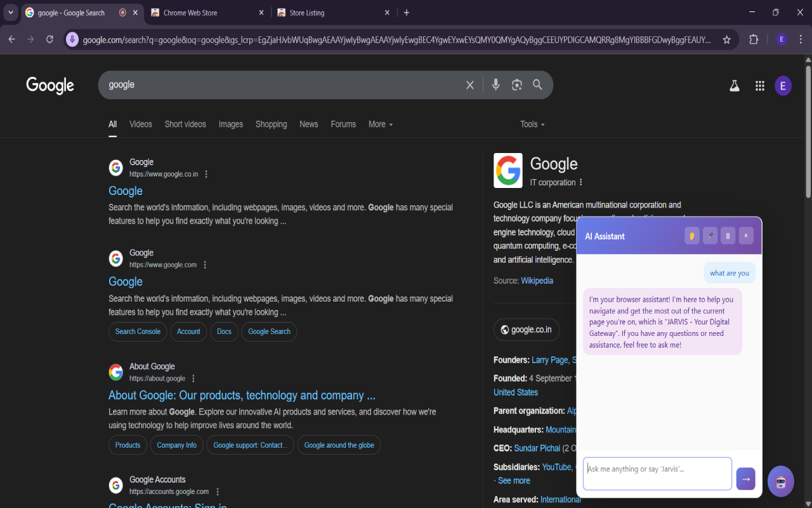Open the Extensions puzzle menu
This screenshot has height=508, width=812.
[x=754, y=39]
